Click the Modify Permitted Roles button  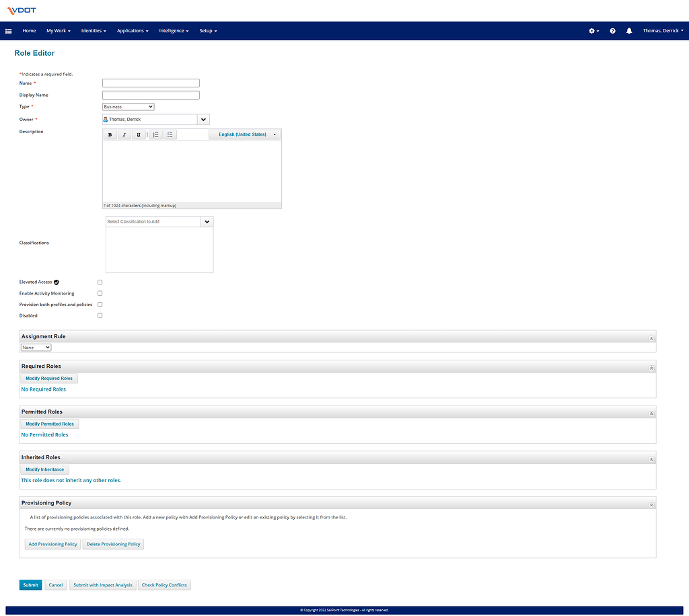(x=49, y=423)
